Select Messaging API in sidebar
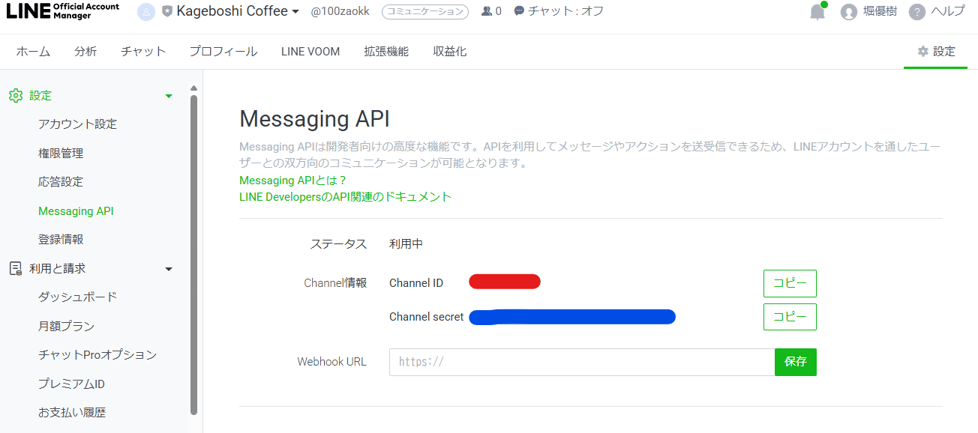 pos(75,211)
